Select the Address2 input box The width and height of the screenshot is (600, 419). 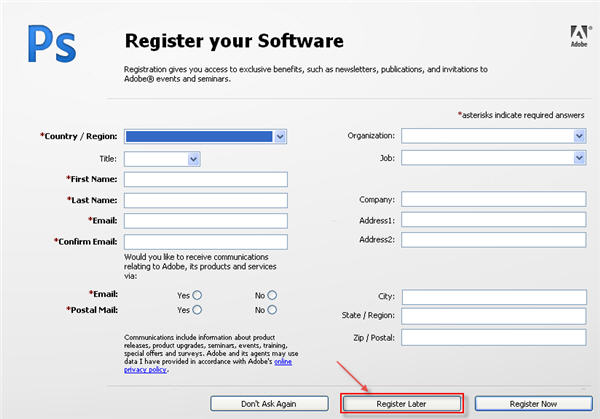click(x=494, y=240)
